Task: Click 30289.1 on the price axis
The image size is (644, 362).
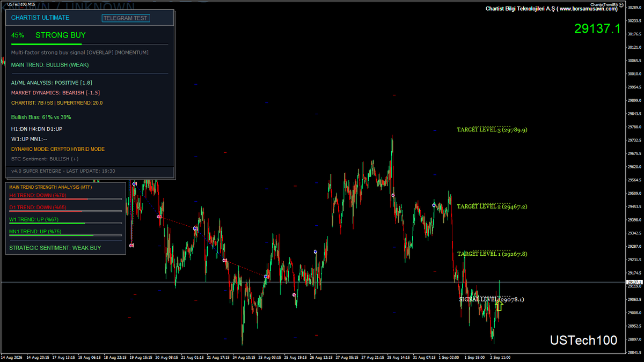Action: click(634, 8)
